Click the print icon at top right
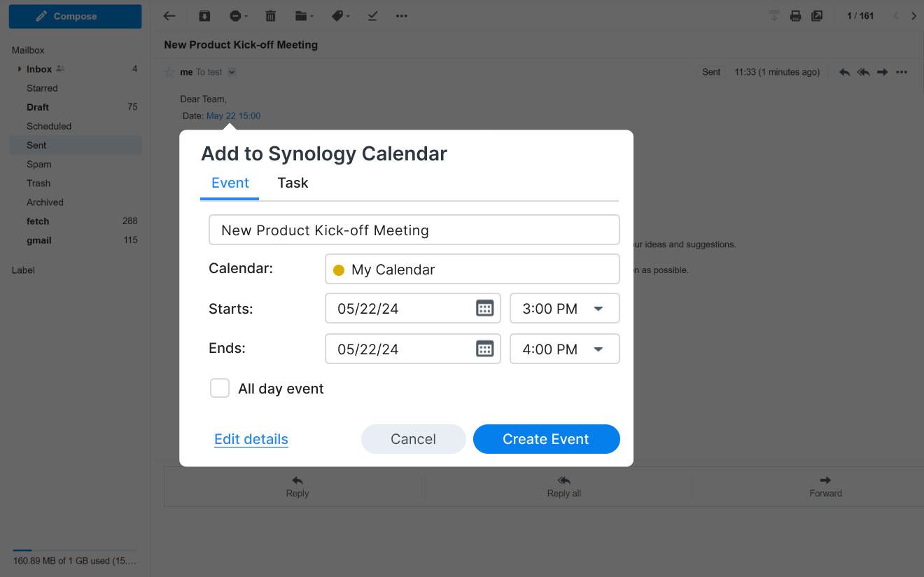The height and width of the screenshot is (577, 924). pos(795,16)
